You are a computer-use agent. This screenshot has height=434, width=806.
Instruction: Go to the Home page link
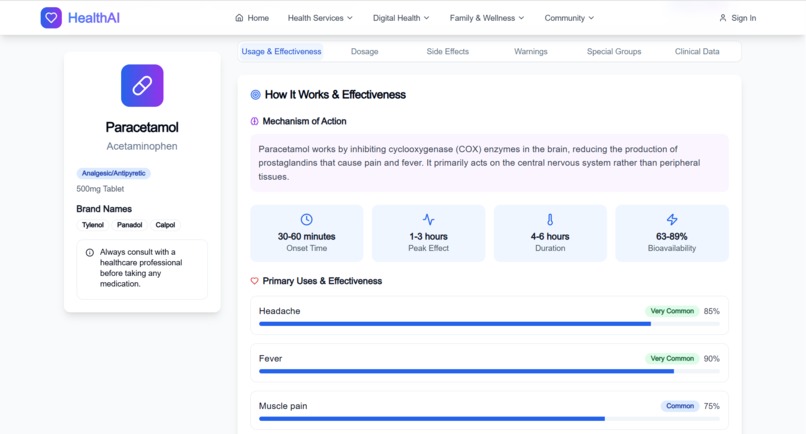252,18
